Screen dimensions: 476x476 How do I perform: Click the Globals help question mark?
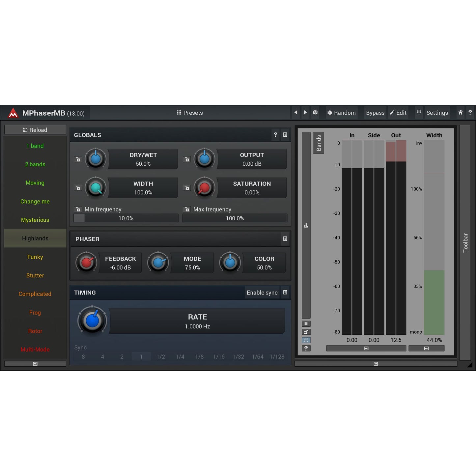pyautogui.click(x=275, y=135)
